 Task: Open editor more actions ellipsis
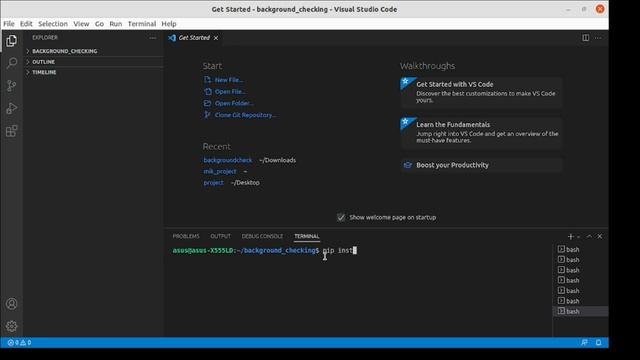[x=598, y=38]
